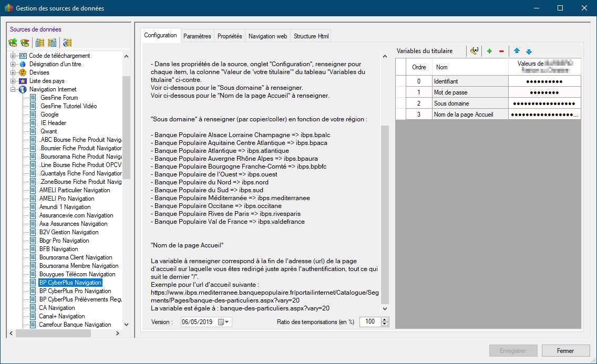Click the remove data source globe icon

[25, 43]
